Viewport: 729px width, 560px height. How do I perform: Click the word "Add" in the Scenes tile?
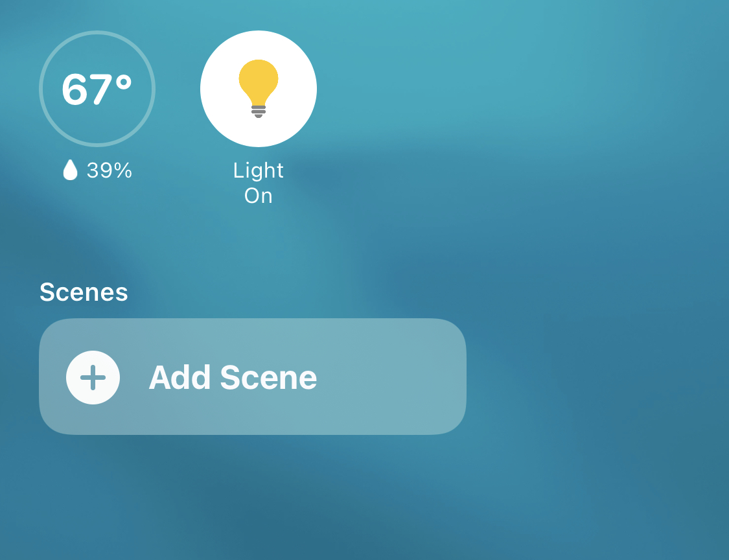(x=179, y=377)
